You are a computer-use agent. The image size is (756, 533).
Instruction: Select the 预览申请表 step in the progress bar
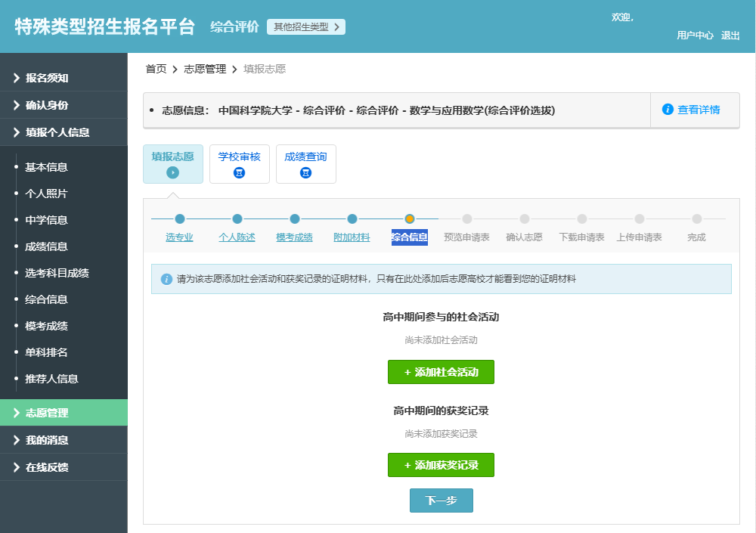pos(466,237)
